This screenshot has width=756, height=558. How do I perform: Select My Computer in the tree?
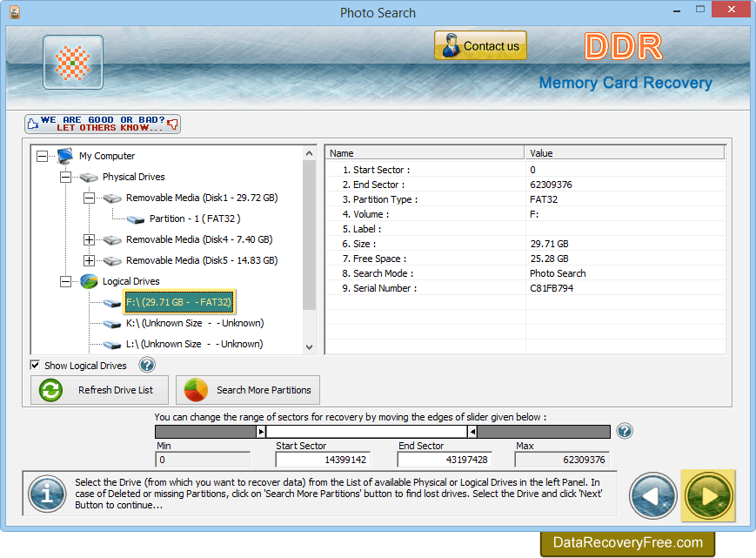point(107,156)
